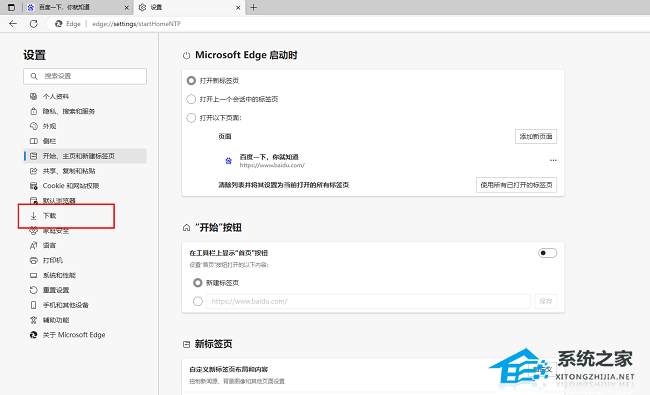650x395 pixels.
Task: Open 语言 settings section
Action: coord(85,246)
